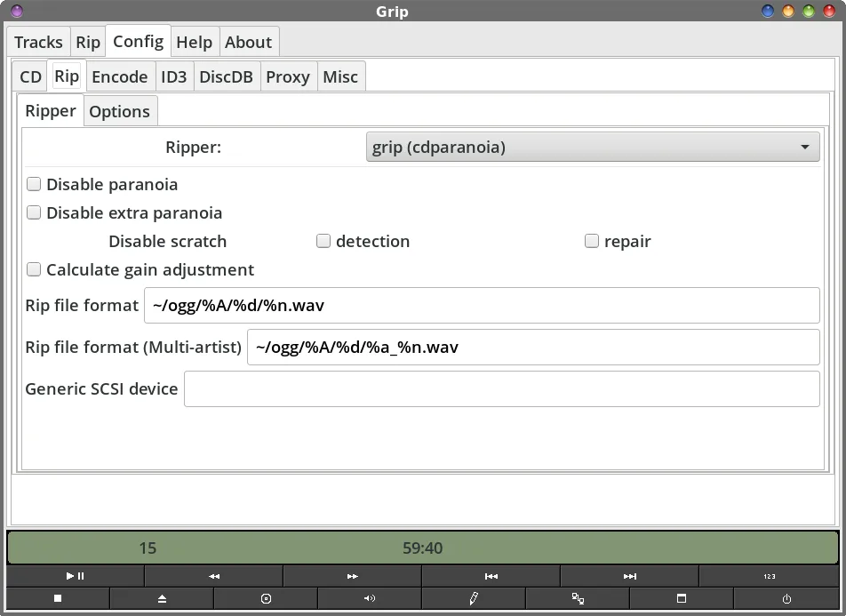The image size is (846, 616).
Task: Skip to the next track
Action: coord(630,576)
